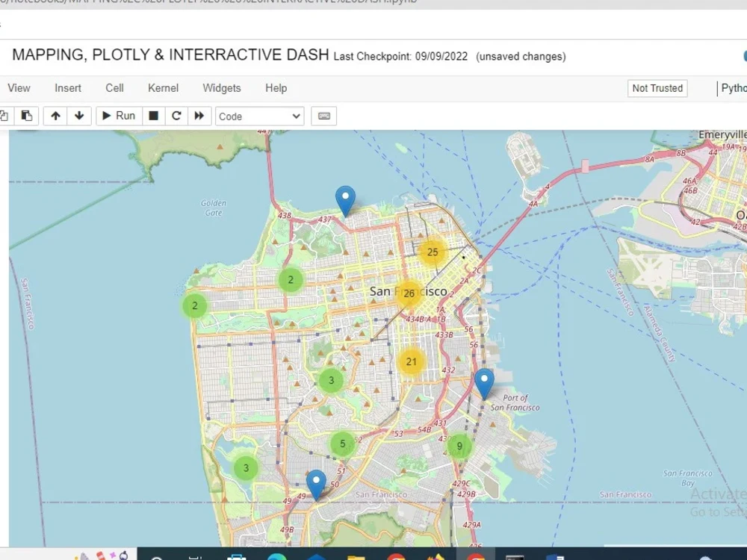Interrupt the kernel using the stop icon

(x=153, y=116)
